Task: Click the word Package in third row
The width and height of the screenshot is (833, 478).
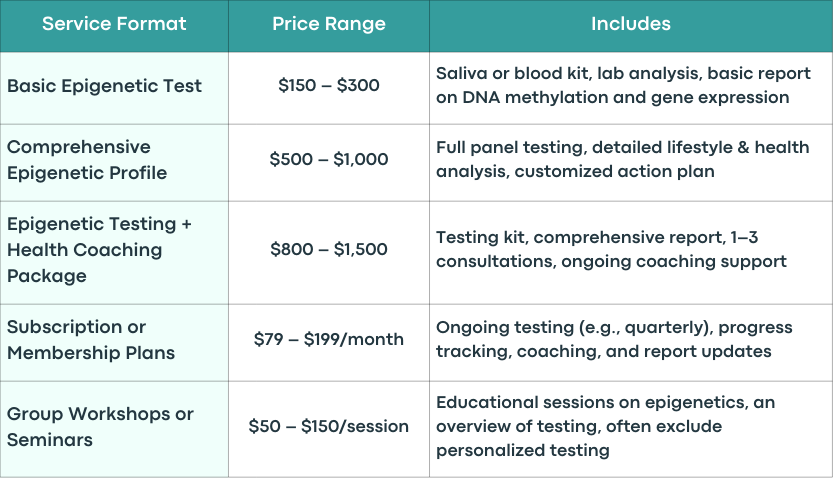Action: point(47,276)
